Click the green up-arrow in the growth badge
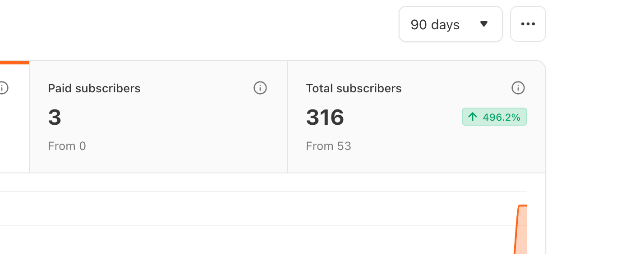The height and width of the screenshot is (254, 644). click(x=472, y=117)
